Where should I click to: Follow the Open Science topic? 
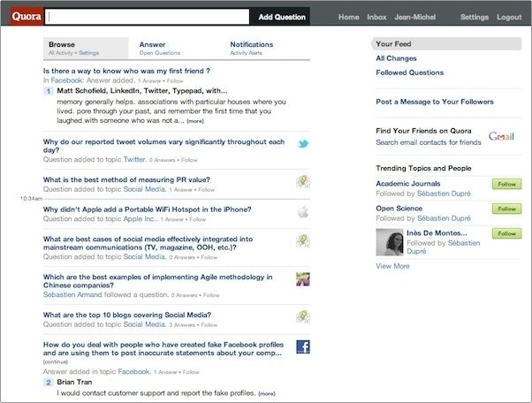tap(506, 209)
